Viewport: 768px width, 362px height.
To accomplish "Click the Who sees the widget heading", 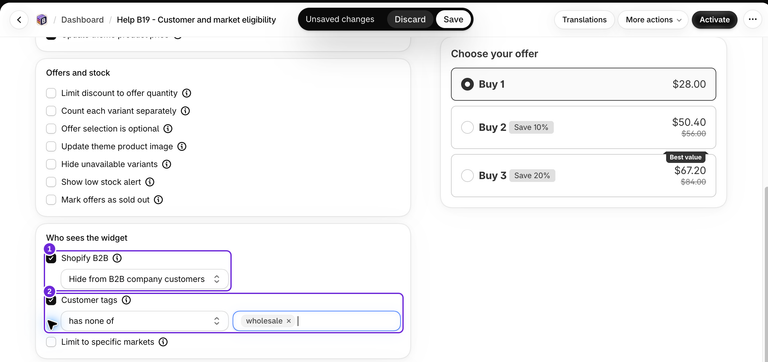I will pos(87,238).
